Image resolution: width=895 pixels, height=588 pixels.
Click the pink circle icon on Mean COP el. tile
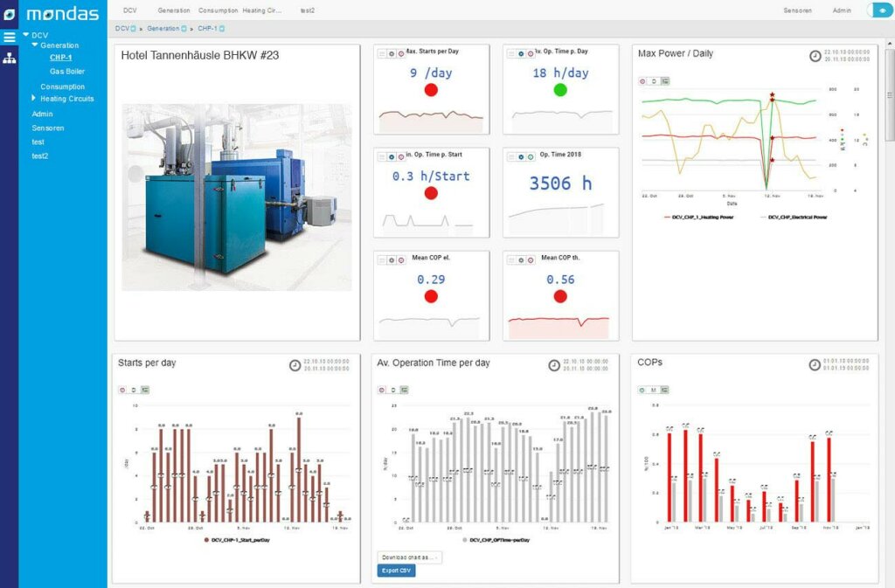click(401, 260)
